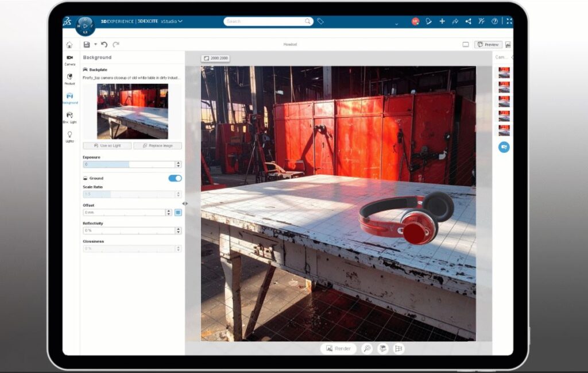The width and height of the screenshot is (588, 373).
Task: Open the Lights panel bulb icon
Action: click(69, 136)
